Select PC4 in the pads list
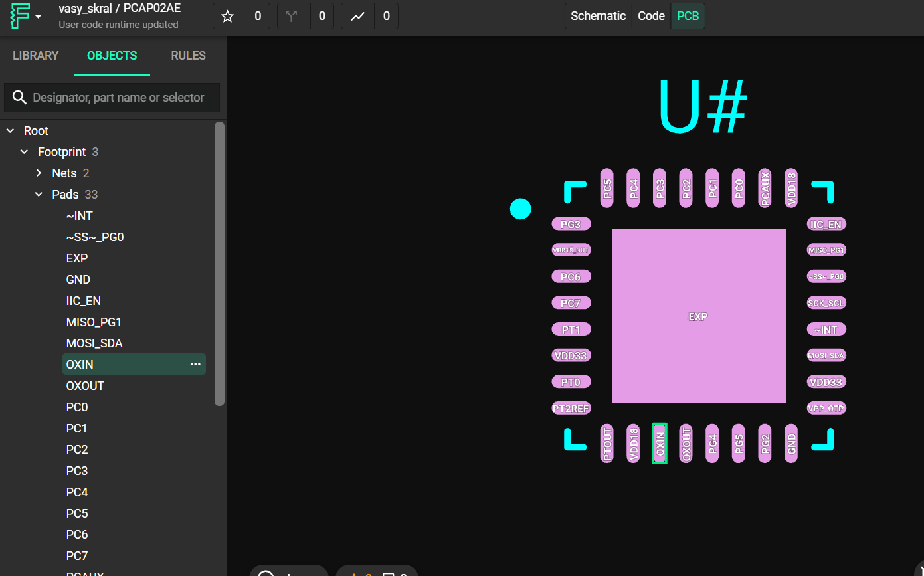Viewport: 924px width, 576px height. (x=77, y=492)
